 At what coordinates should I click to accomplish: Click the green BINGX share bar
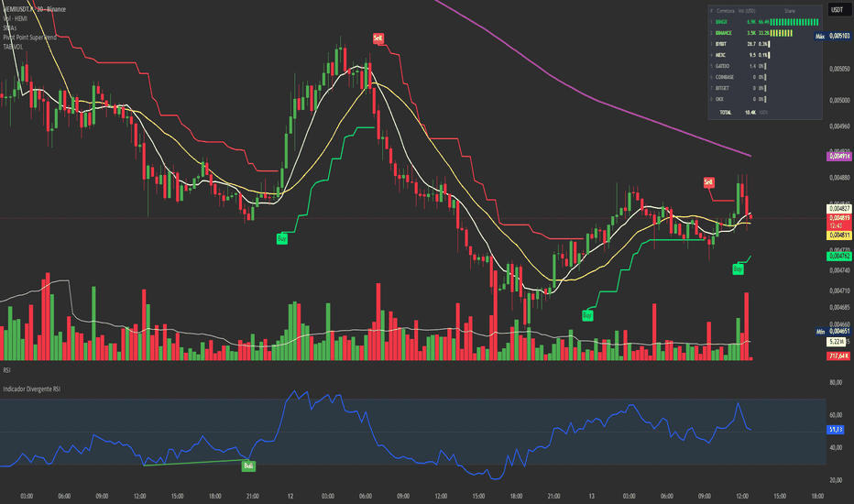(794, 22)
